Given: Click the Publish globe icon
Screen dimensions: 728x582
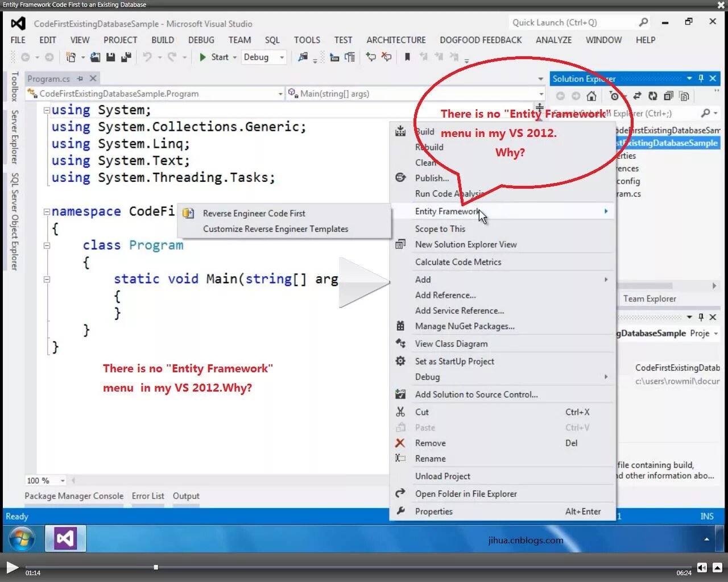Looking at the screenshot, I should (400, 177).
